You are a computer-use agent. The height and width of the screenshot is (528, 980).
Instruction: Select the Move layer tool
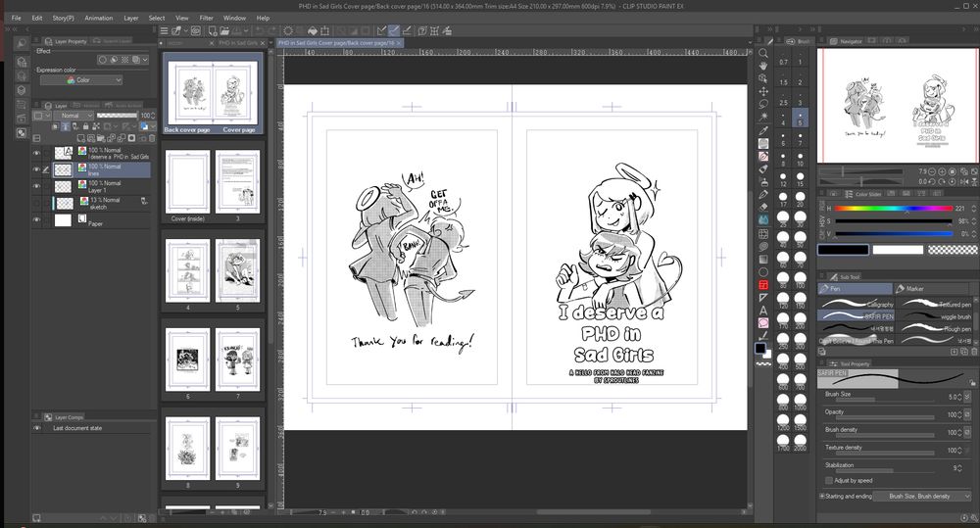coord(763,91)
